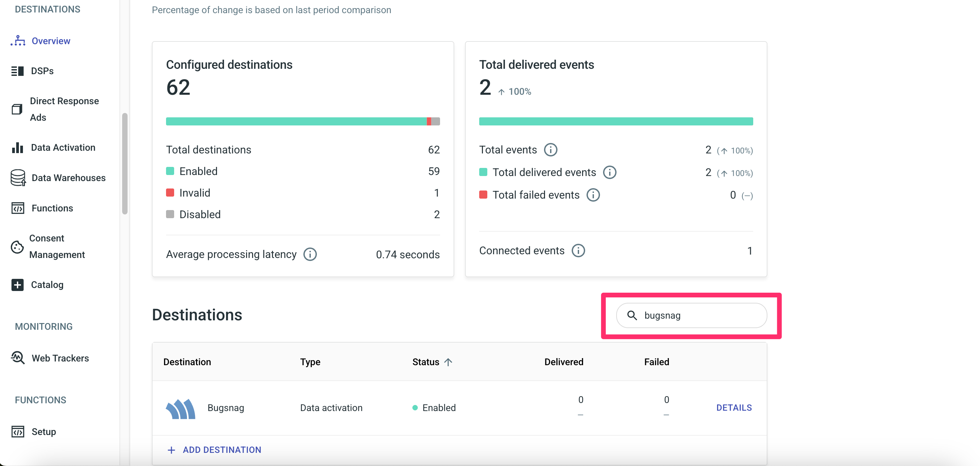Click info icon for Connected events
This screenshot has width=980, height=466.
click(578, 251)
